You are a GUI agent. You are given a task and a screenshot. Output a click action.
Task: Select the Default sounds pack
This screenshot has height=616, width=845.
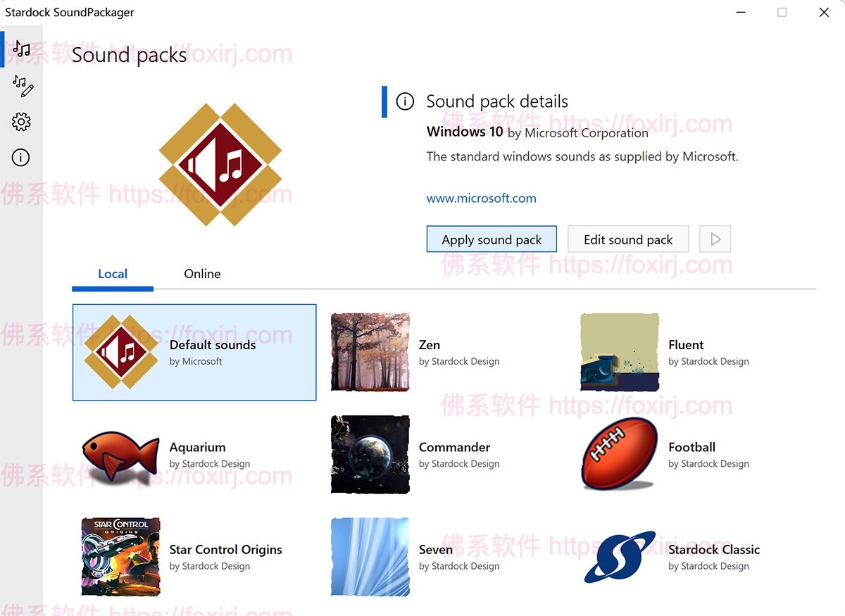(x=194, y=352)
